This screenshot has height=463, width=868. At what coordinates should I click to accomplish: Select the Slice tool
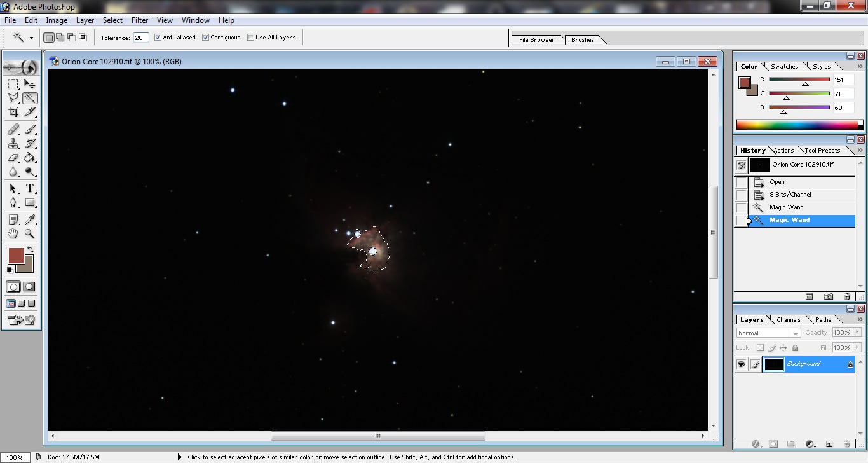30,112
